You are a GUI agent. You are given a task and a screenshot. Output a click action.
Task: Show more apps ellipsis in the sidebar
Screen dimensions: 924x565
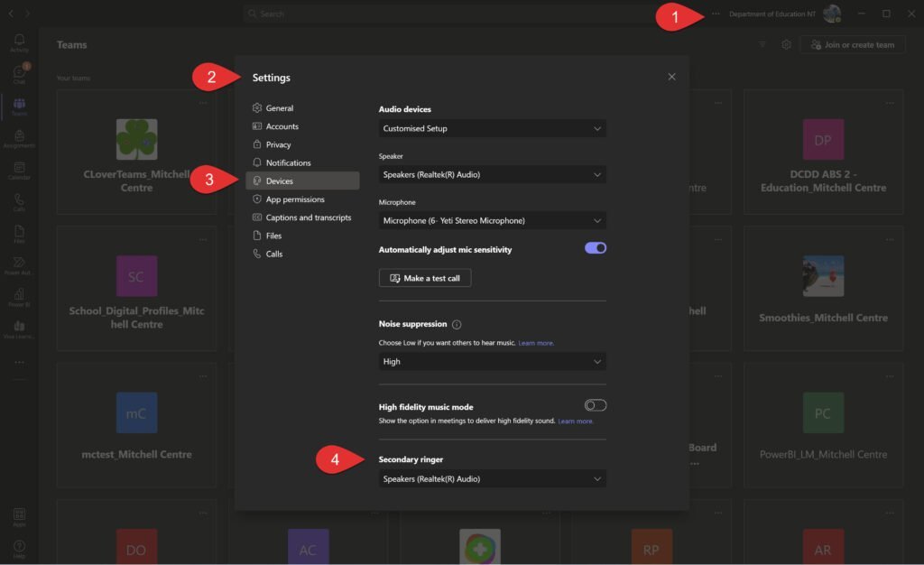click(x=19, y=362)
